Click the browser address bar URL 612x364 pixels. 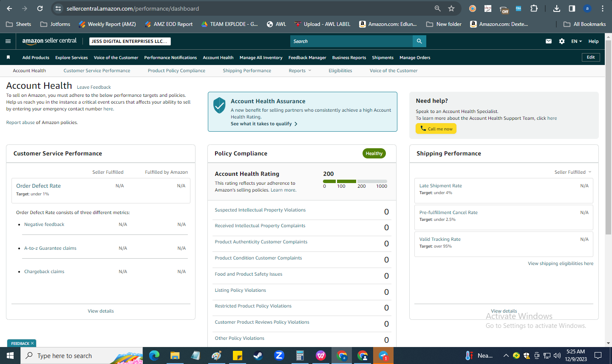[x=133, y=8]
